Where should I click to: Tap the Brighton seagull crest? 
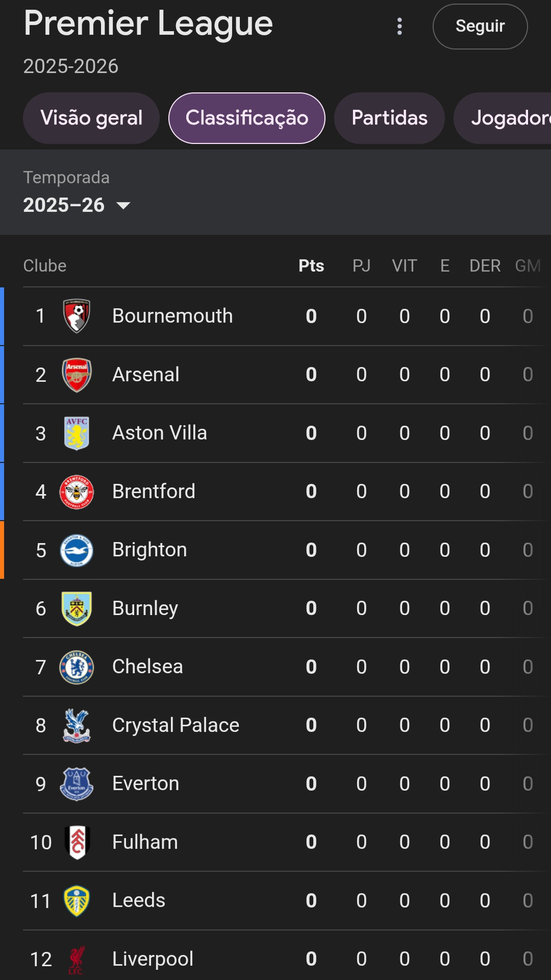[x=77, y=550]
